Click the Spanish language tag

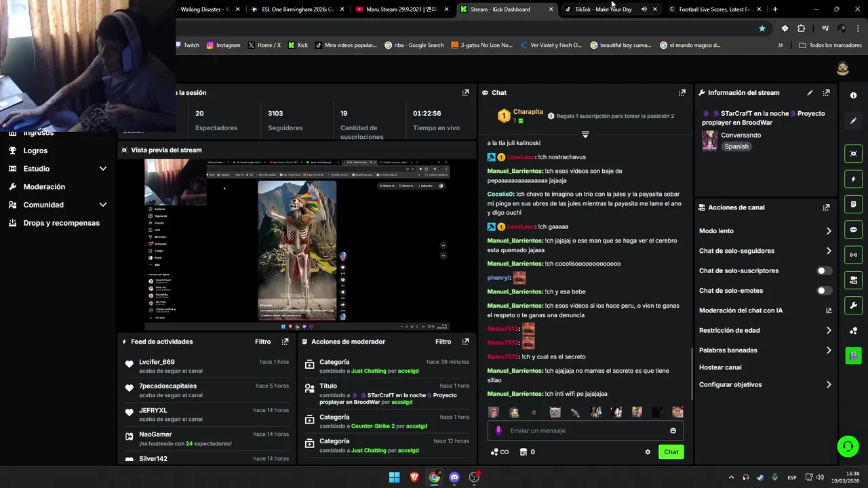736,146
